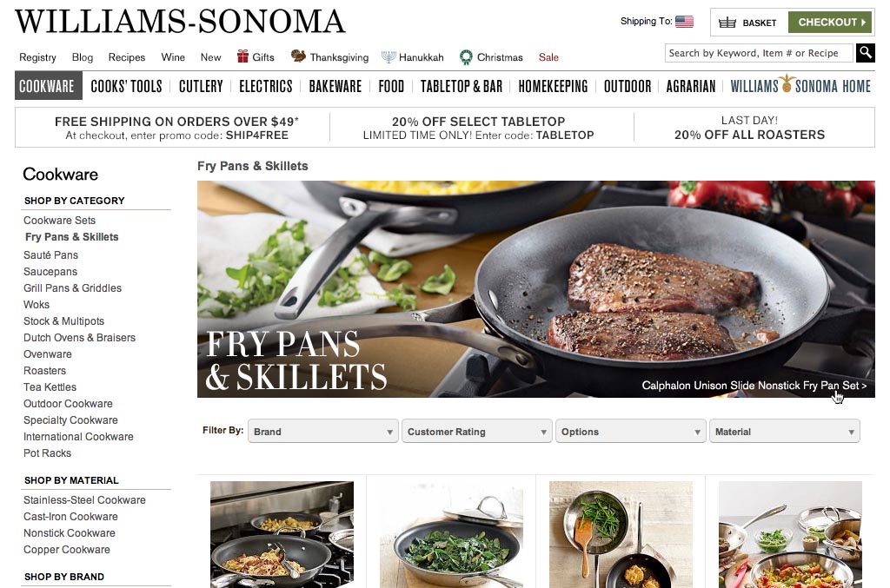Click the search magnifying glass icon
890x588 pixels.
point(865,53)
